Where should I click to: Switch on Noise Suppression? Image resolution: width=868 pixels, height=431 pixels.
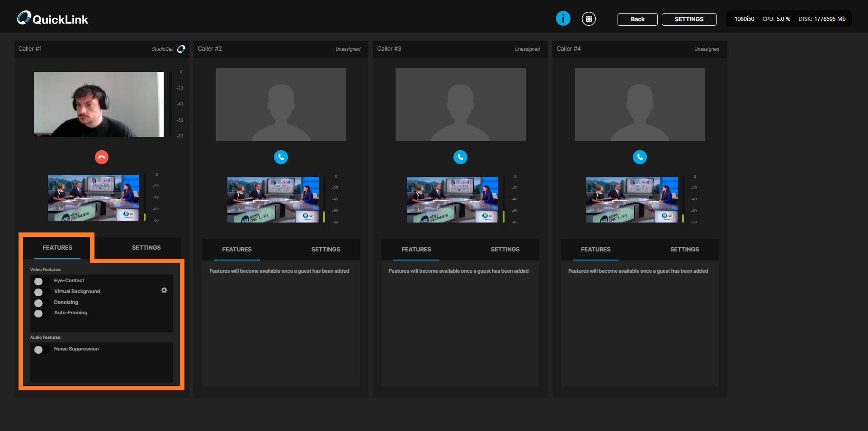coord(41,350)
